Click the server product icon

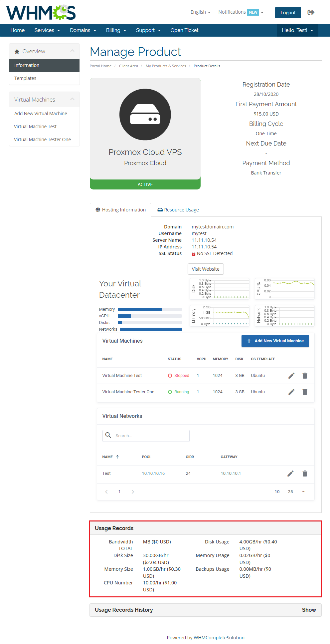coord(145,115)
